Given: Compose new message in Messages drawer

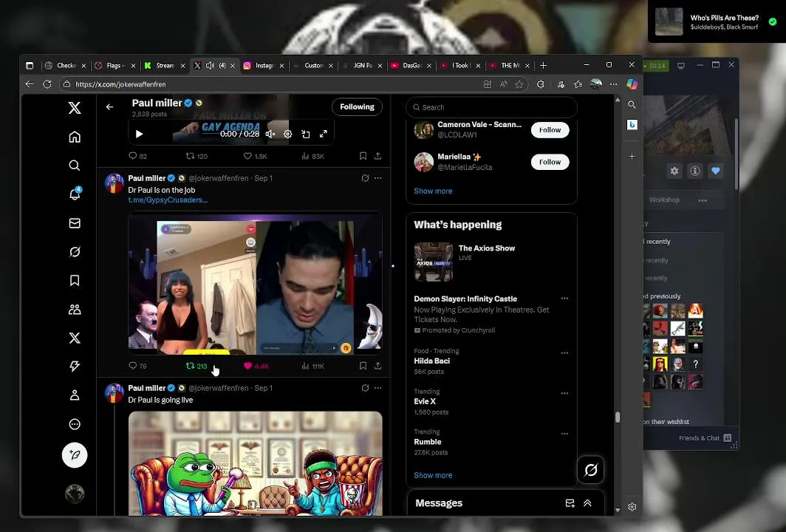Looking at the screenshot, I should 570,503.
